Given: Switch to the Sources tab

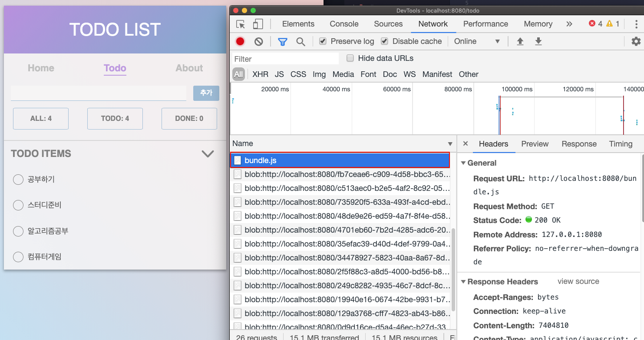Looking at the screenshot, I should click(x=388, y=24).
